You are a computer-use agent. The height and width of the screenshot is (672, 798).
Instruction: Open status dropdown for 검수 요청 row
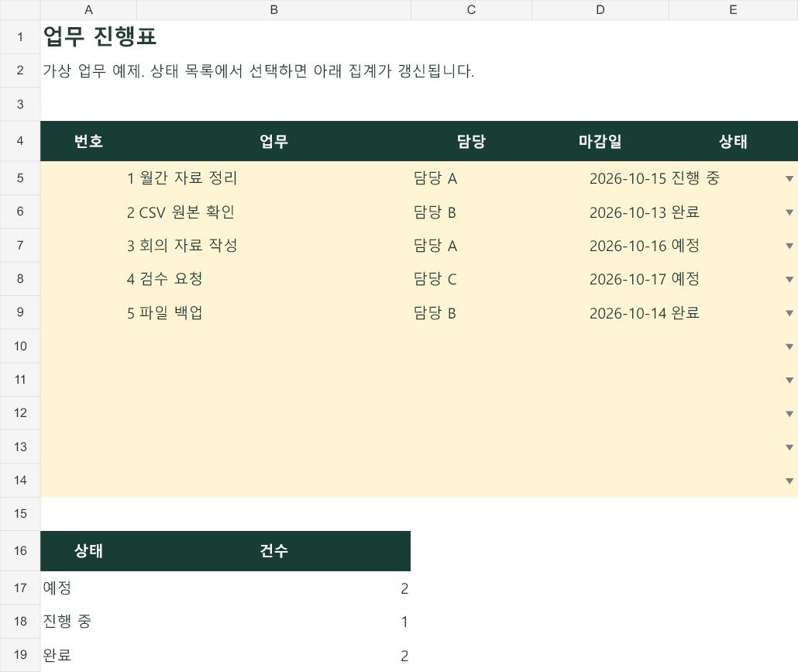pyautogui.click(x=789, y=280)
